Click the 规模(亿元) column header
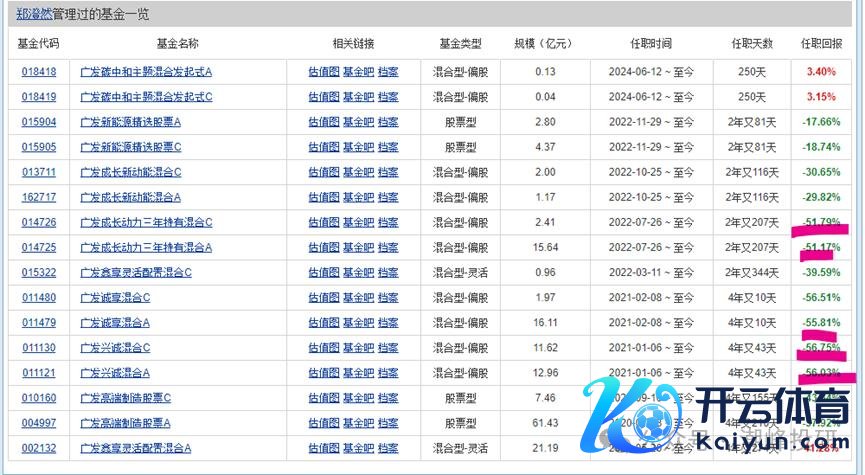 click(x=541, y=44)
